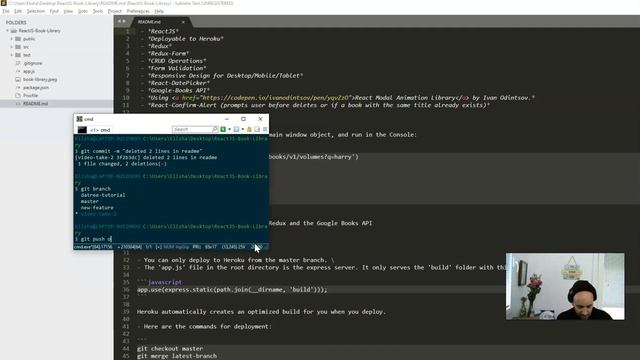The image size is (640, 360).
Task: Open the Edit menu
Action: coord(18,11)
